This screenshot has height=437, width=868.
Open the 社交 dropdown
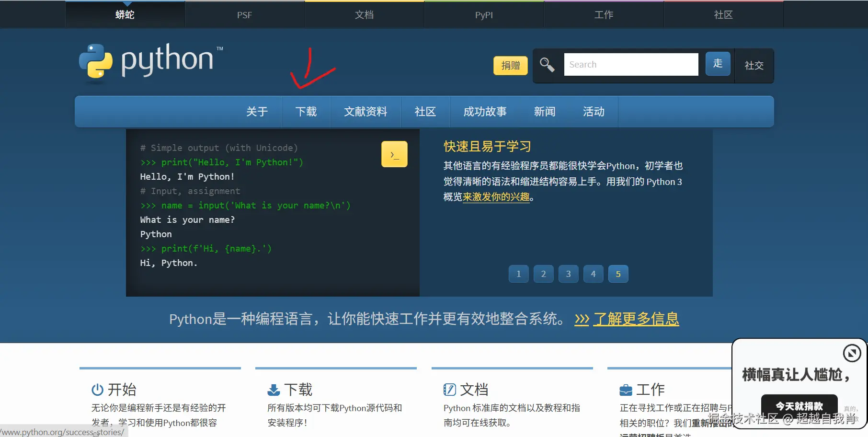pos(754,66)
